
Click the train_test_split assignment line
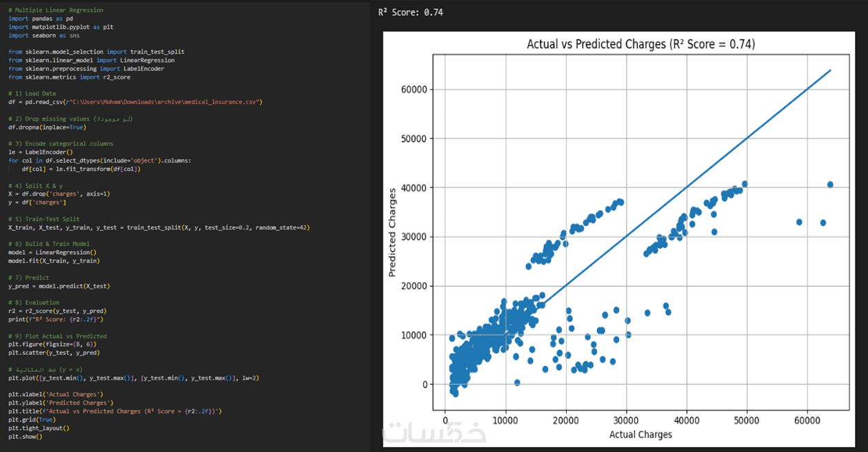tap(159, 227)
